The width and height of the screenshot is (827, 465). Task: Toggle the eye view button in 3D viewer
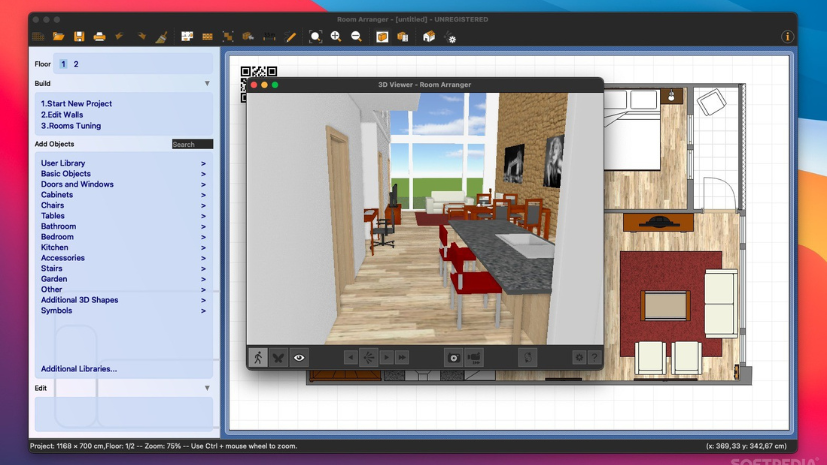299,357
